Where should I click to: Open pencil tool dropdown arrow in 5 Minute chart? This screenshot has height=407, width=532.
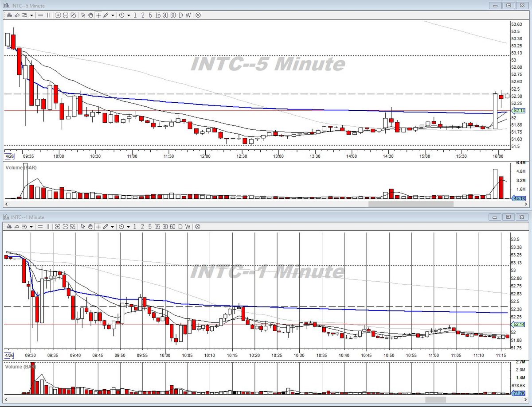113,16
